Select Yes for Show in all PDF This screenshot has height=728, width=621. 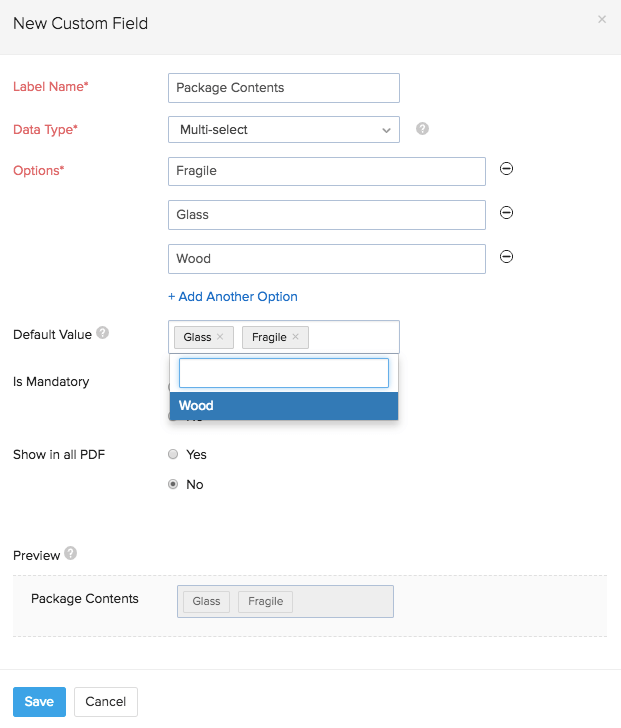173,454
